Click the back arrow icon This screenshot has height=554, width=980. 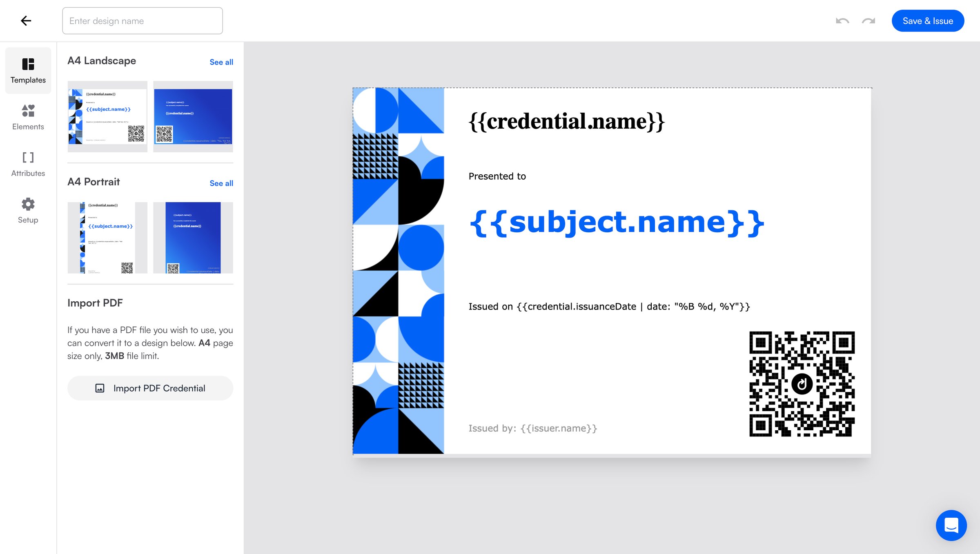click(x=26, y=21)
